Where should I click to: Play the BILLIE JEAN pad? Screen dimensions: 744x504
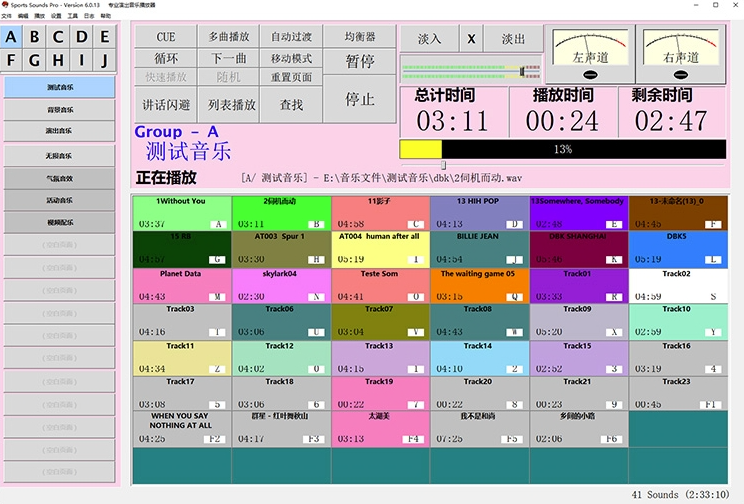click(480, 249)
